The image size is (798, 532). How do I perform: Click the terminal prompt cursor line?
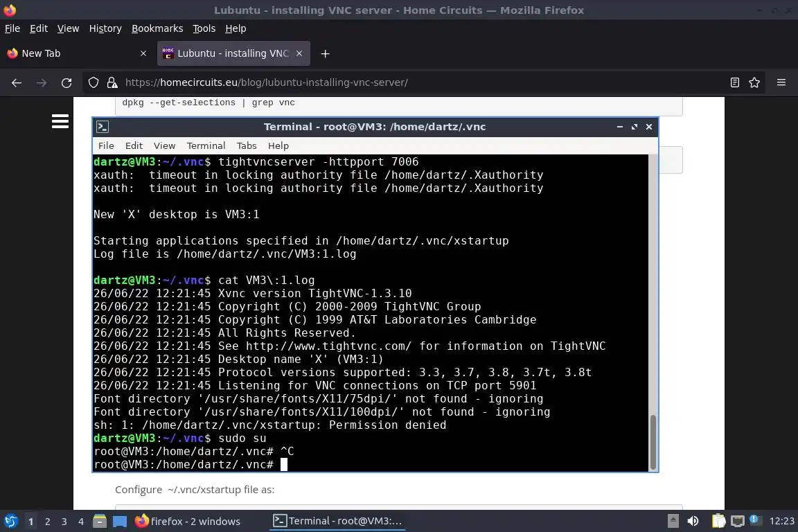point(191,464)
